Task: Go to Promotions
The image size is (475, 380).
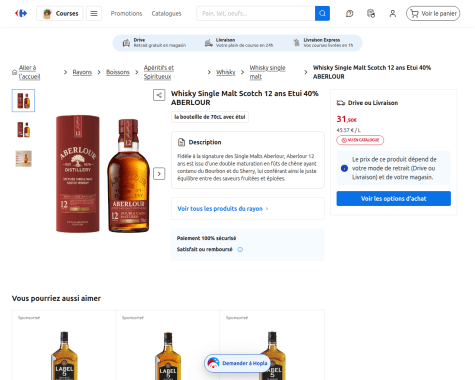Action: pyautogui.click(x=126, y=14)
